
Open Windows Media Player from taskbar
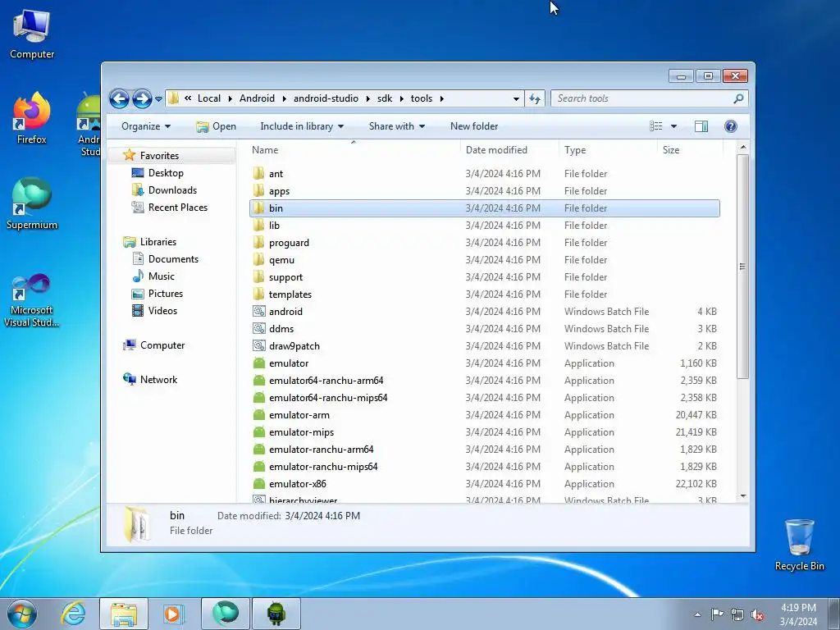[x=174, y=614]
